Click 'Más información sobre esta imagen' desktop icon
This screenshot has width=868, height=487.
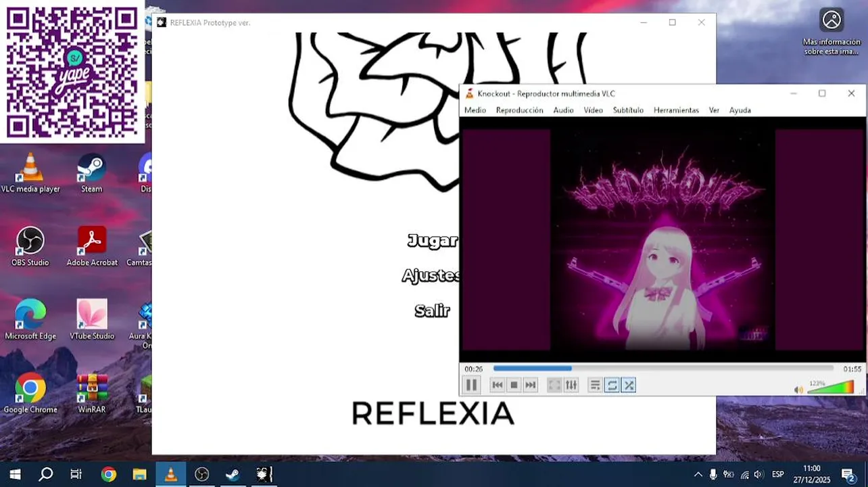pos(831,32)
